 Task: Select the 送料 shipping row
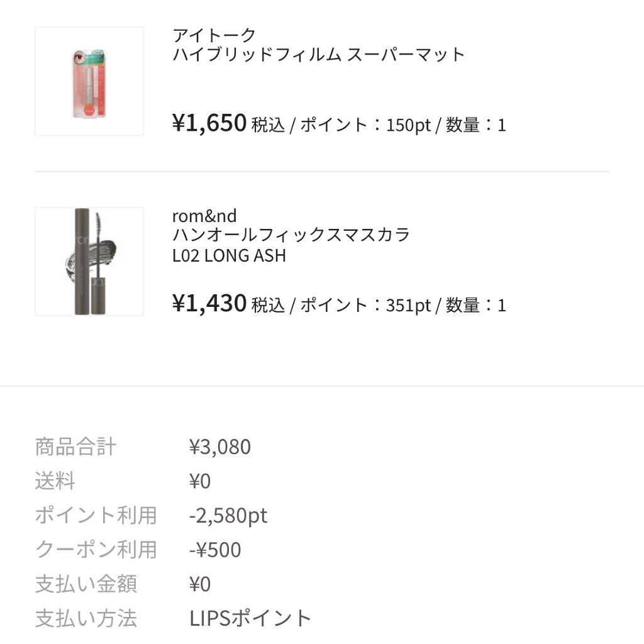[55, 481]
